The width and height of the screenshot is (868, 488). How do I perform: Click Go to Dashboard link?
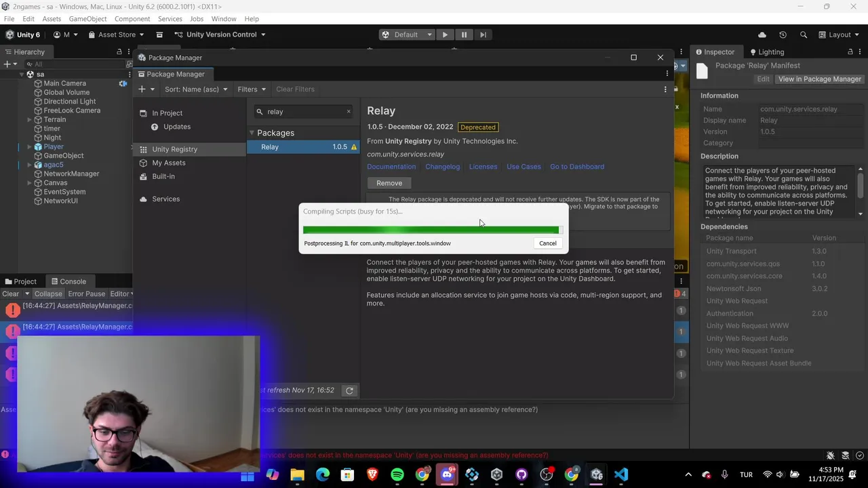point(577,167)
